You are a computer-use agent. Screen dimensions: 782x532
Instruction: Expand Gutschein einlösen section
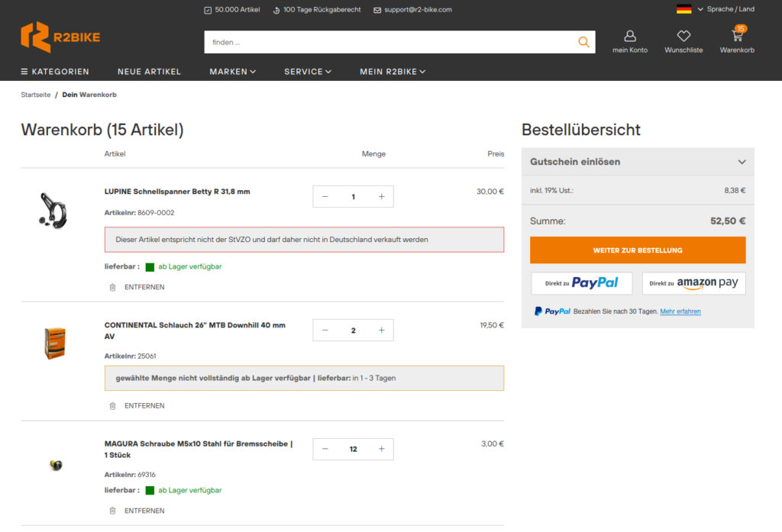[741, 162]
